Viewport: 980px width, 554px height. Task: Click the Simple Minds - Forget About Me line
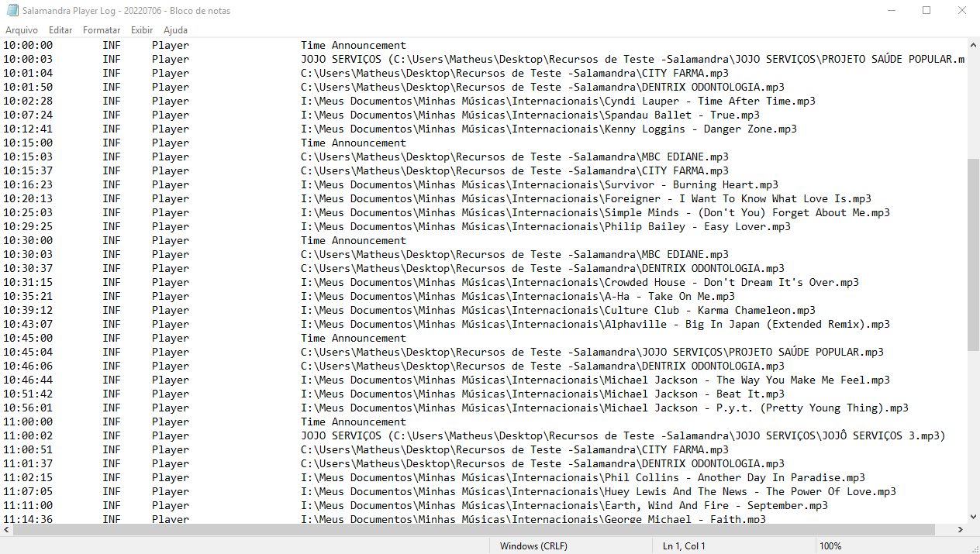point(447,213)
